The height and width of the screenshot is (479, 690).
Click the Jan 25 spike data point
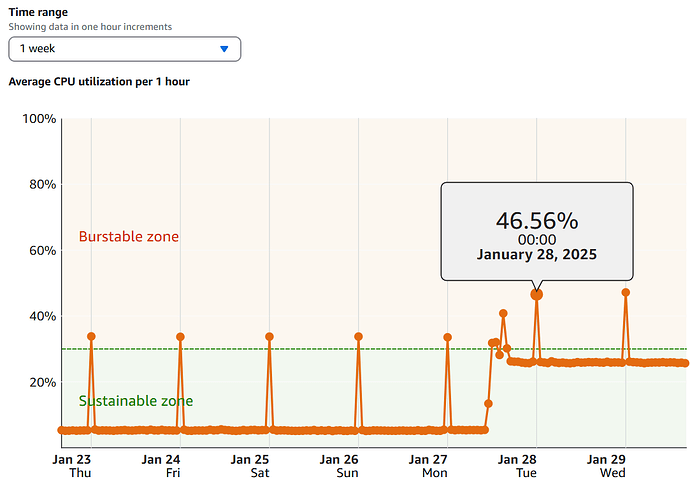(269, 336)
